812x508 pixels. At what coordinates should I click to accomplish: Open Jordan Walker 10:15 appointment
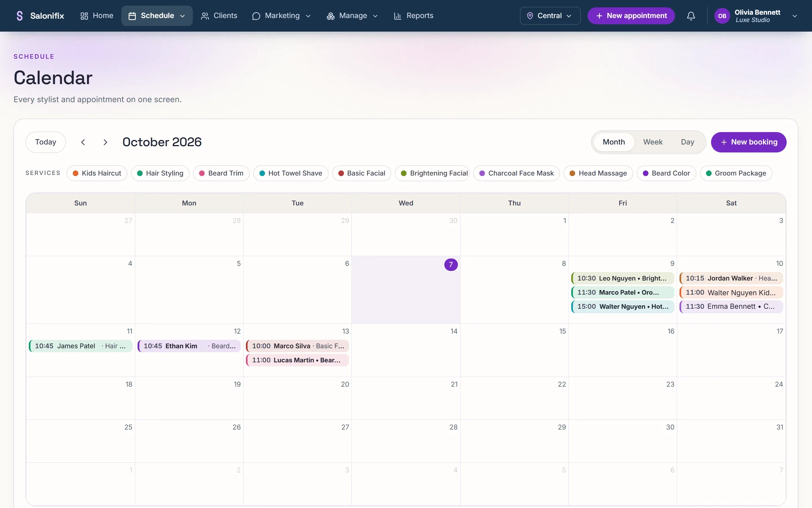pos(731,278)
